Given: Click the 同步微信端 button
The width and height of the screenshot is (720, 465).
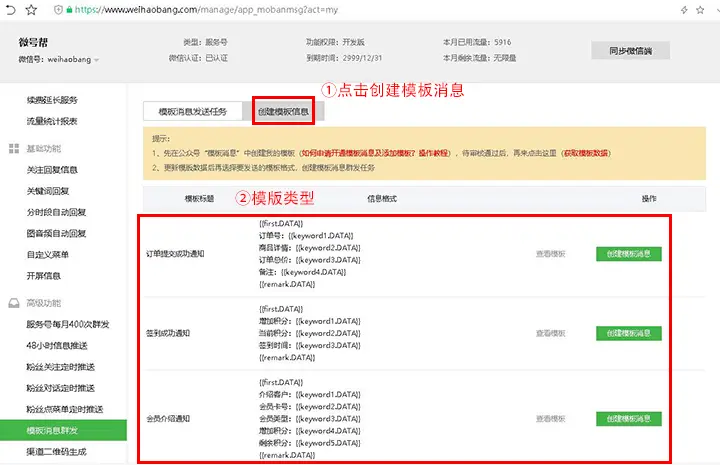Looking at the screenshot, I should (x=630, y=50).
